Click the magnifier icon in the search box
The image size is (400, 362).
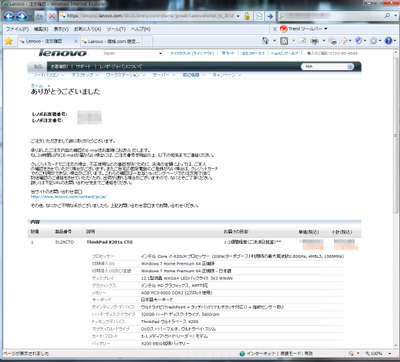(x=387, y=15)
